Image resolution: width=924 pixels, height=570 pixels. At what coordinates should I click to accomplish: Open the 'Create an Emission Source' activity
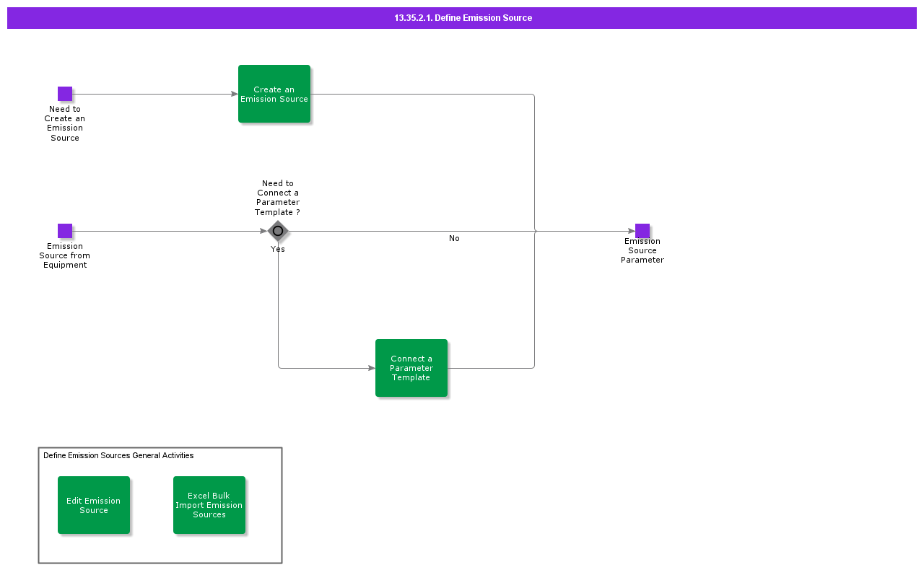coord(274,94)
